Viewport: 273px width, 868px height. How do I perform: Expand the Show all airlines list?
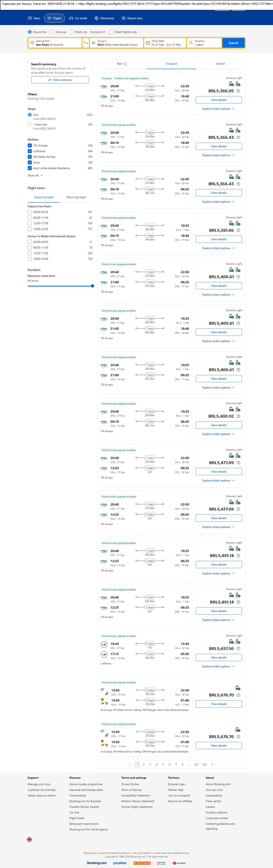click(x=35, y=176)
